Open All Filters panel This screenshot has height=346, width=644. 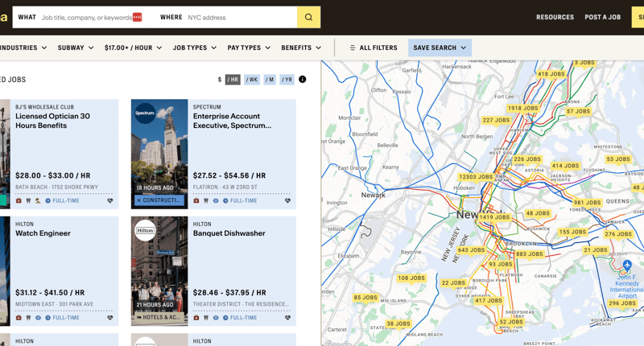pyautogui.click(x=373, y=48)
